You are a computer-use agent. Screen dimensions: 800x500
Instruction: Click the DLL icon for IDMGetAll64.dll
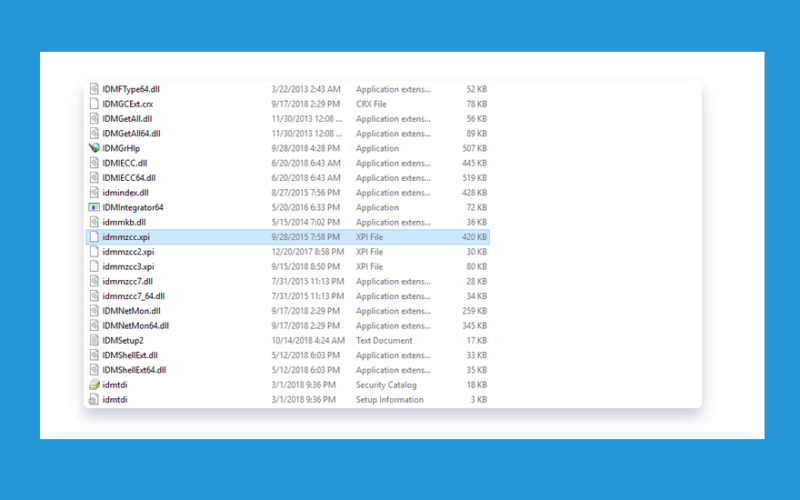click(x=94, y=133)
